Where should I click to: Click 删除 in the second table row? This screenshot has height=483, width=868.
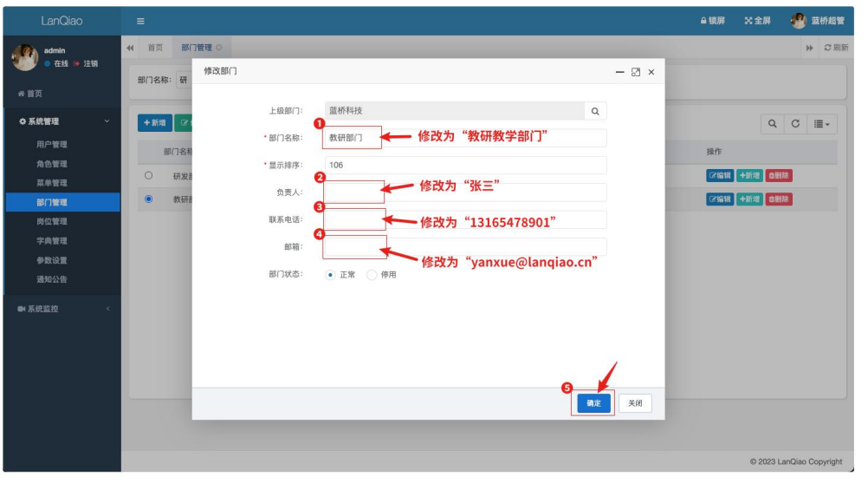click(x=778, y=199)
